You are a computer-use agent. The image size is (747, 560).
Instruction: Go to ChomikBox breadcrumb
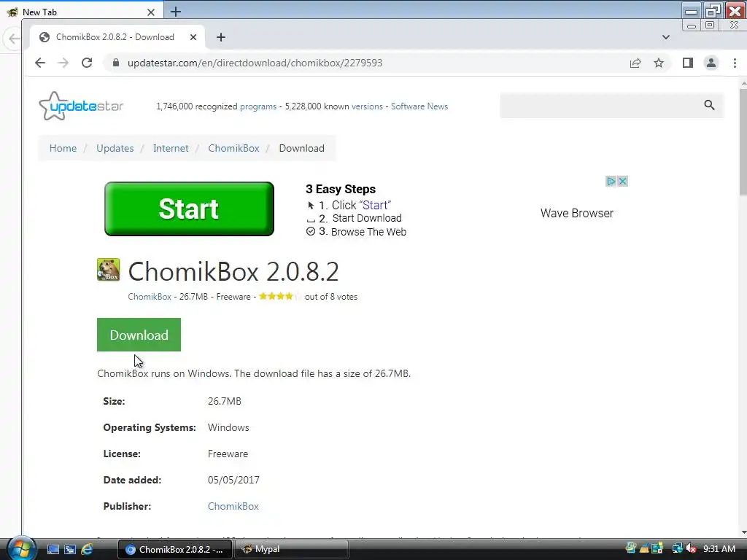233,148
